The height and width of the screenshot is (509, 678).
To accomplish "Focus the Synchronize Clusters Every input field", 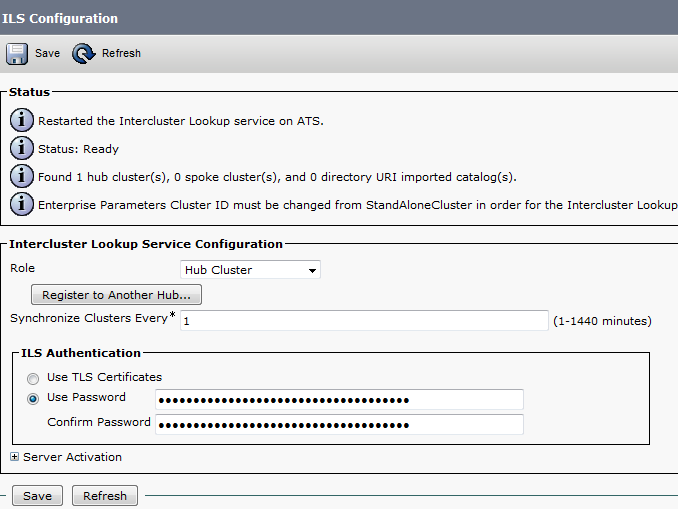I will (364, 321).
